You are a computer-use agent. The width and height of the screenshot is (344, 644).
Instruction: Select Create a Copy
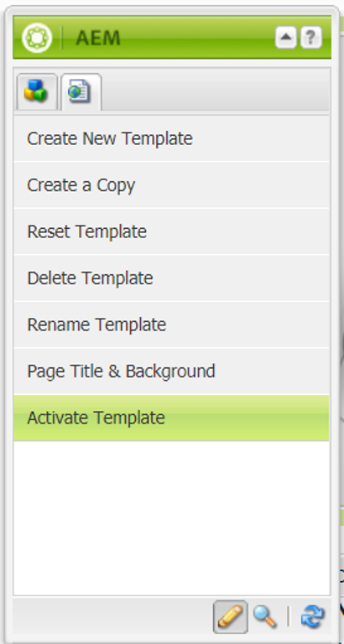pyautogui.click(x=171, y=184)
